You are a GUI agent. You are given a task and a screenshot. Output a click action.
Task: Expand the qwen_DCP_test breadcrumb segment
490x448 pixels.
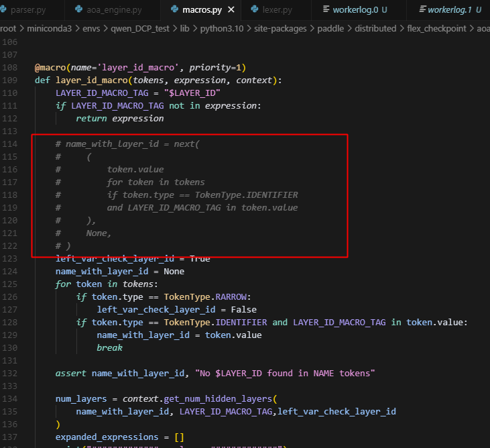(134, 29)
